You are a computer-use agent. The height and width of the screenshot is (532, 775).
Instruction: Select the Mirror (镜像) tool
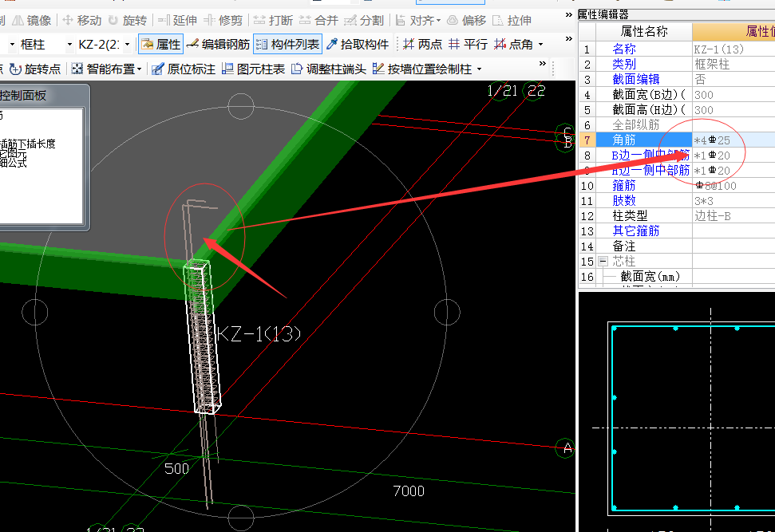click(x=32, y=20)
